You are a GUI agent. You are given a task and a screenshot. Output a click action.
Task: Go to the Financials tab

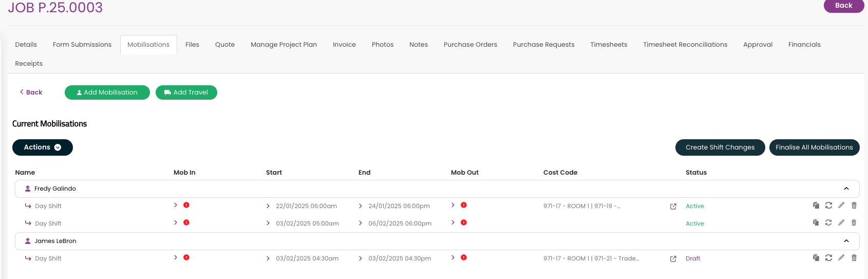point(804,45)
